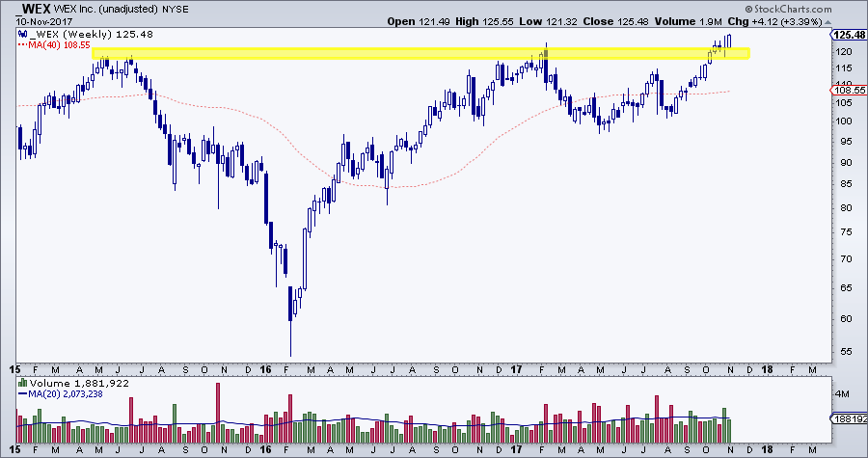868x458 pixels.
Task: Click the Chg +4.12 (+3.39%) value
Action: pyautogui.click(x=775, y=21)
